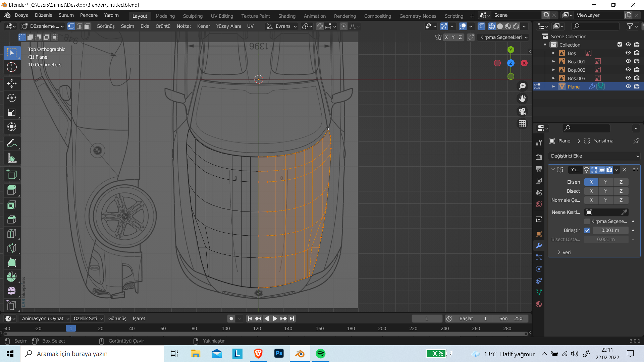
Task: Select the Rotate tool
Action: point(12,98)
